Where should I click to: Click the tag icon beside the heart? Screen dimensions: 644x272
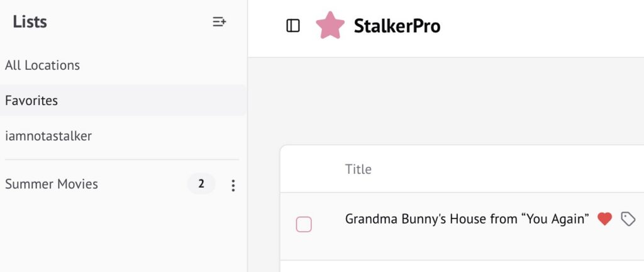click(x=628, y=219)
